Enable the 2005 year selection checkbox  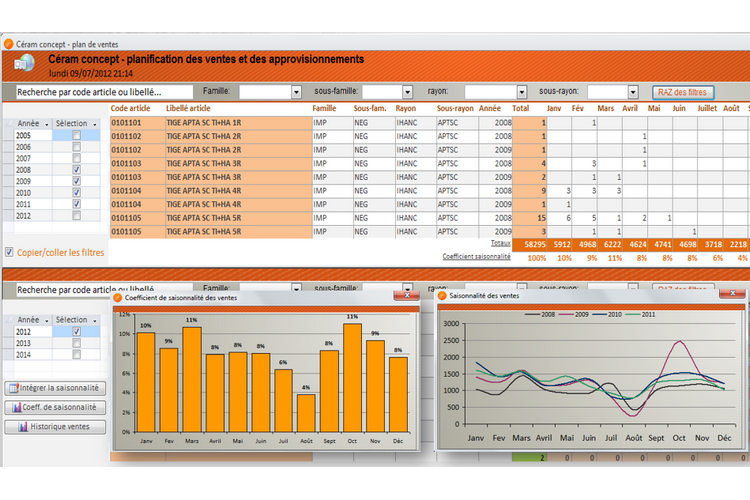(x=76, y=135)
